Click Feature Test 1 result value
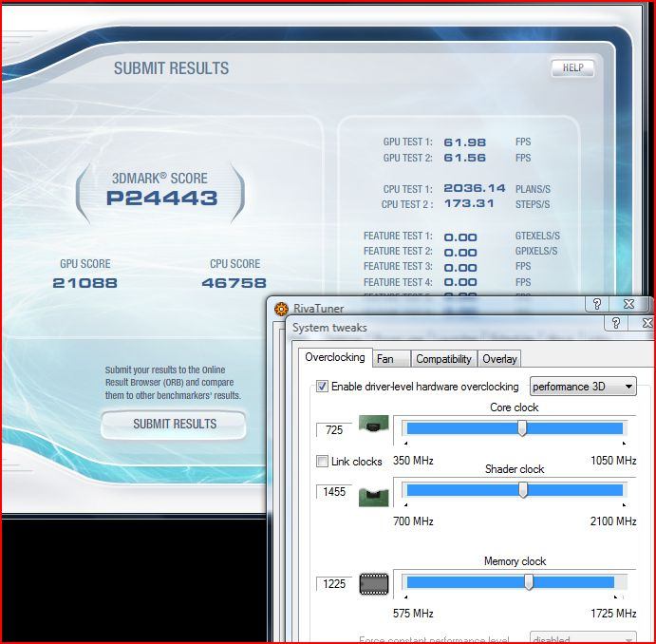 [x=460, y=237]
